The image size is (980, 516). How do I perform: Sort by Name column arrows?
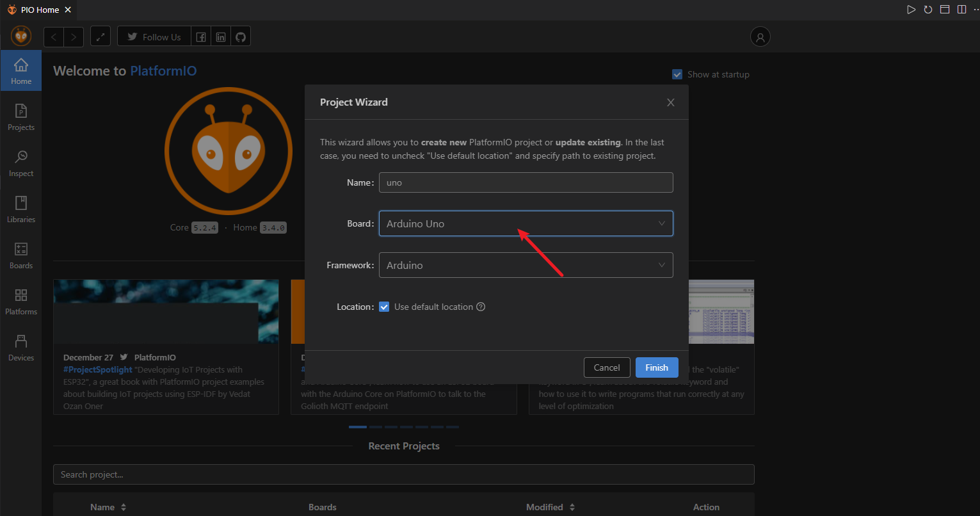click(x=124, y=507)
